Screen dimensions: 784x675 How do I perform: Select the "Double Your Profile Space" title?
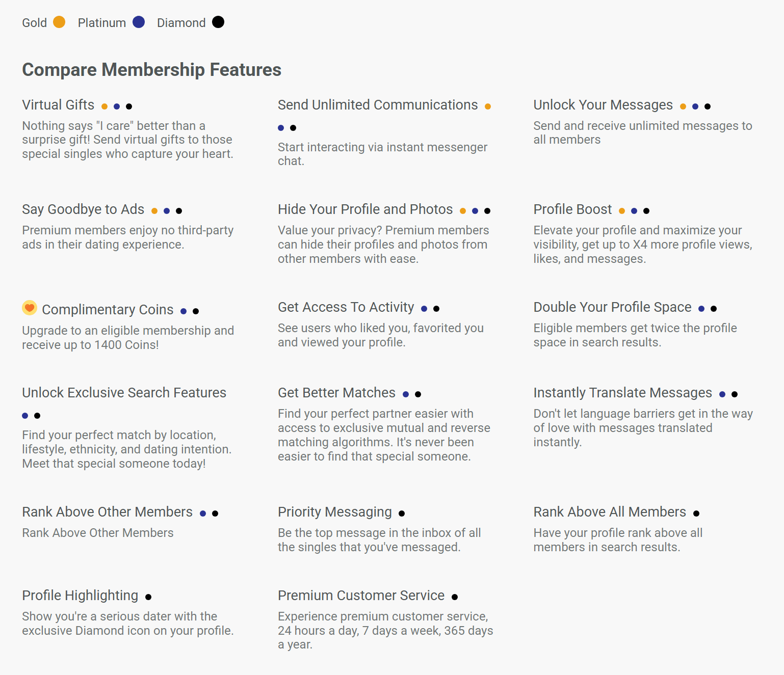click(x=612, y=307)
